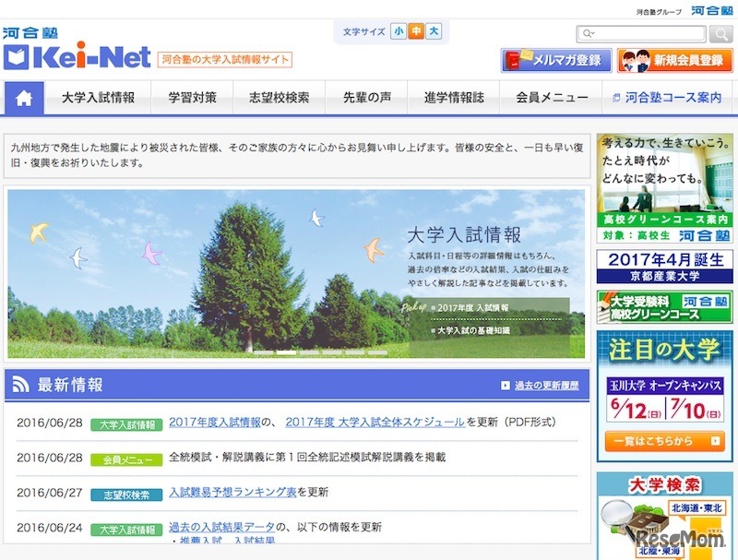738x560 pixels.
Task: Click the 会員メニュー tag on 2016/06/28 row
Action: (x=126, y=459)
